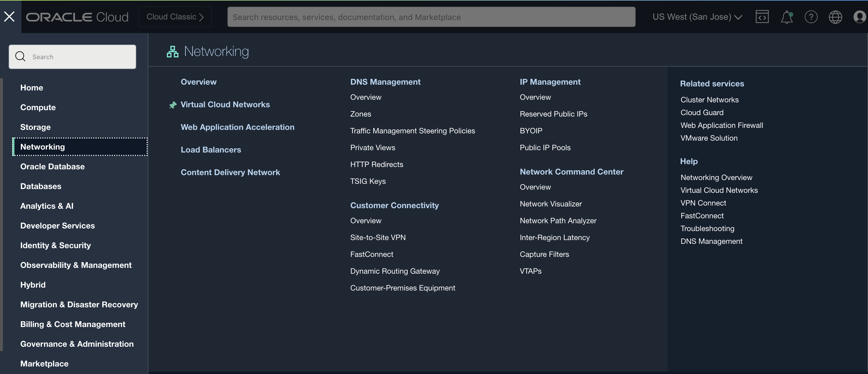Open Traffic Management Steering Policies
The width and height of the screenshot is (868, 374).
point(413,131)
